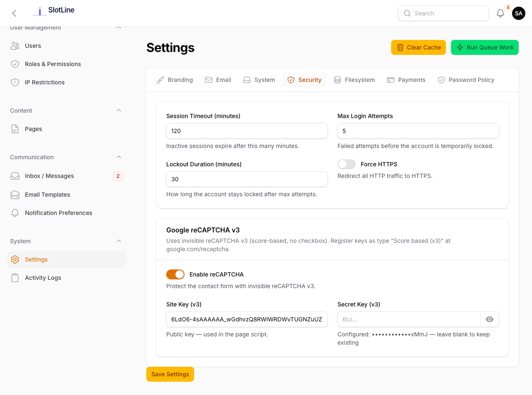Switch to the Filesystem tab
This screenshot has width=532, height=395.
354,80
